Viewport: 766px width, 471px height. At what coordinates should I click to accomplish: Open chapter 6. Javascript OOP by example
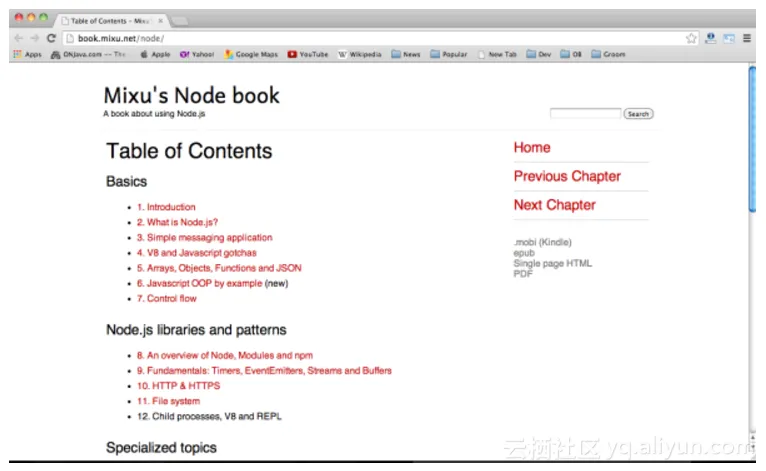tap(200, 283)
